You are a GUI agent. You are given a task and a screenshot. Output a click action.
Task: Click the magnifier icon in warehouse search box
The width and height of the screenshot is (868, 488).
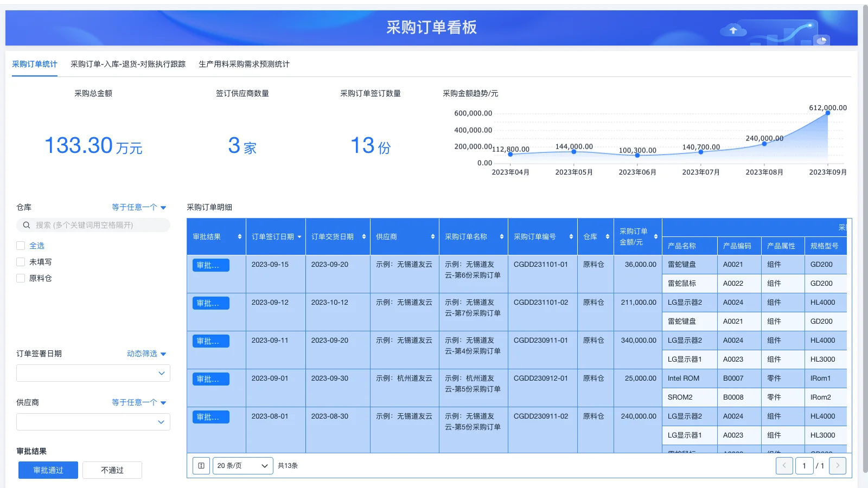click(x=26, y=225)
